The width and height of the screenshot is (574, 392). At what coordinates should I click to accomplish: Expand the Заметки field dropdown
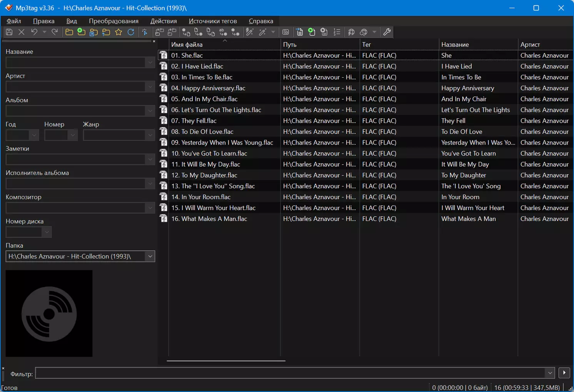(x=150, y=159)
